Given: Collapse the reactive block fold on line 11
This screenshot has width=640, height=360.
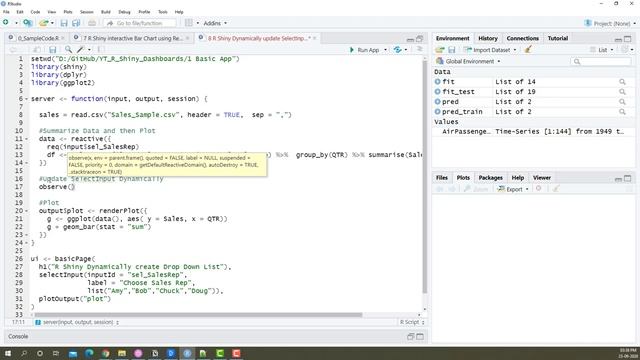Looking at the screenshot, I should 27,139.
